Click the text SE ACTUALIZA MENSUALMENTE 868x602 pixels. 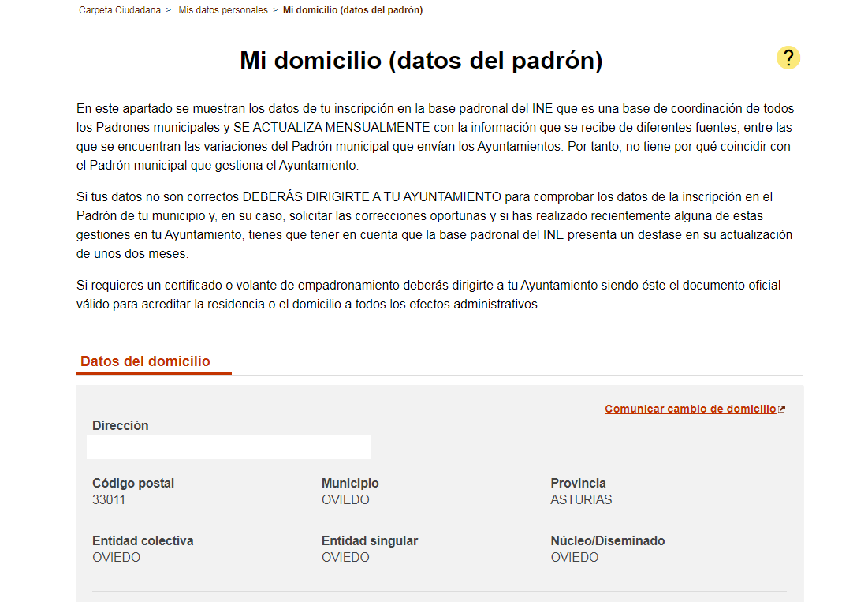(x=331, y=127)
